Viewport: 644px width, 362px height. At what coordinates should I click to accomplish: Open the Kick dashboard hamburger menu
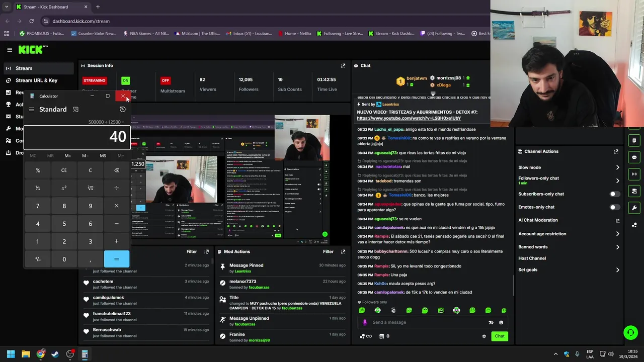pyautogui.click(x=9, y=50)
